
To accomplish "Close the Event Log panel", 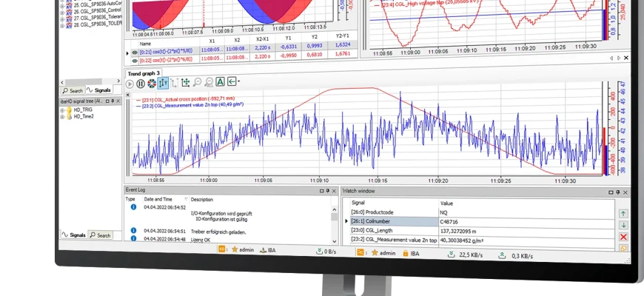I will coord(334,191).
